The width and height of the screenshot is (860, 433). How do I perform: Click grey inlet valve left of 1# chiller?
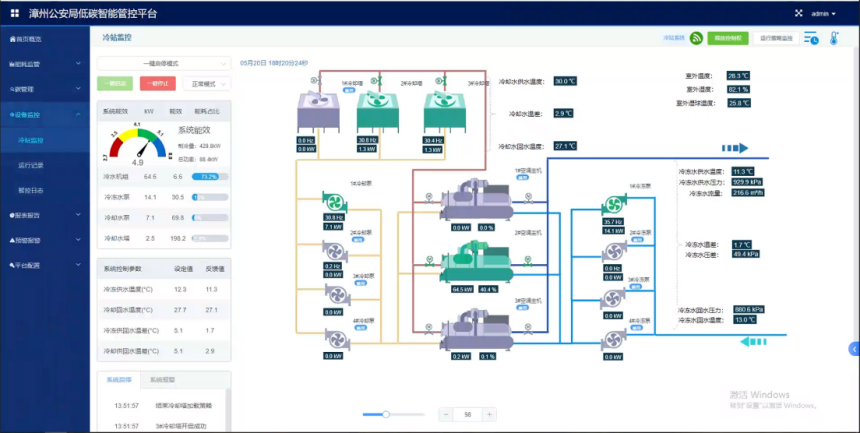(429, 197)
